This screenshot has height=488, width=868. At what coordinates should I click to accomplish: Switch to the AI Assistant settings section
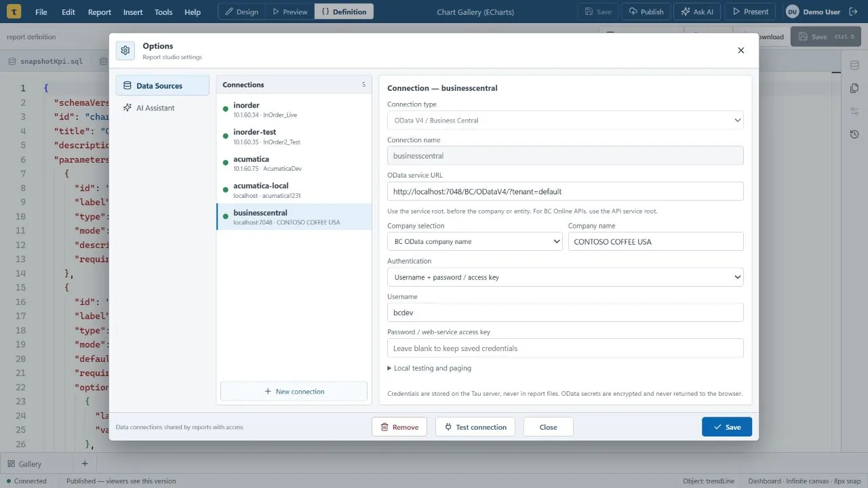163,108
